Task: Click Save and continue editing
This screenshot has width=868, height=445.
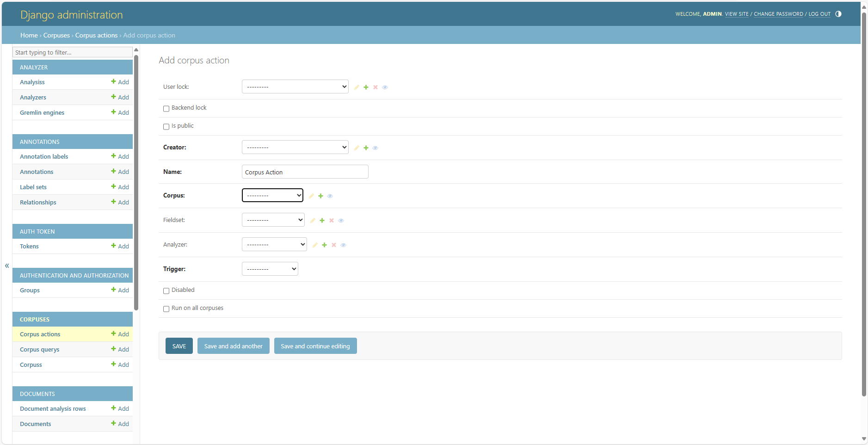Action: click(315, 346)
